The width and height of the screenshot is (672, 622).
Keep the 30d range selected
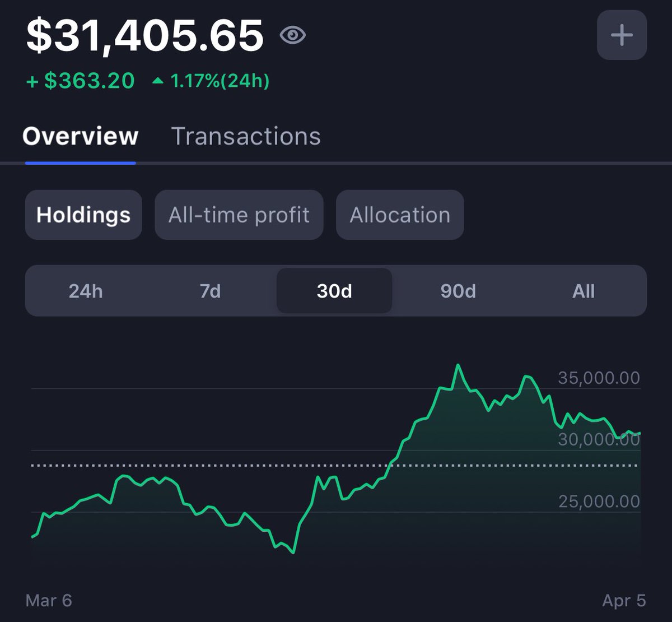[334, 291]
